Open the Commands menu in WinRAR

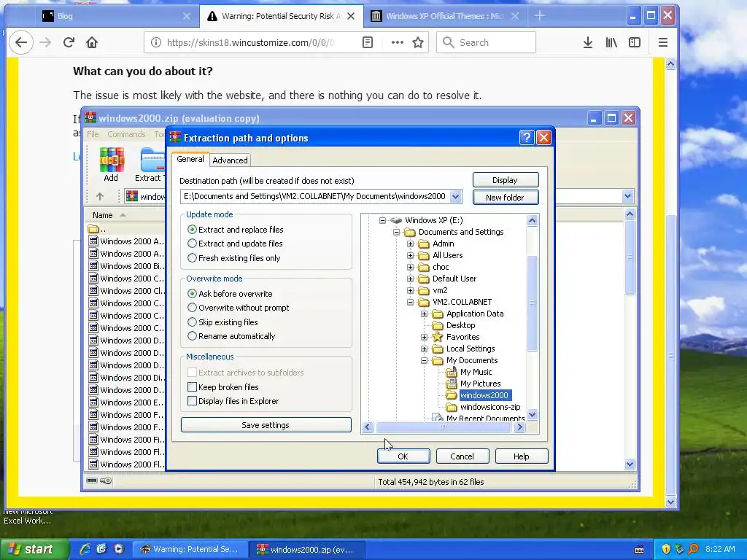[x=126, y=134]
